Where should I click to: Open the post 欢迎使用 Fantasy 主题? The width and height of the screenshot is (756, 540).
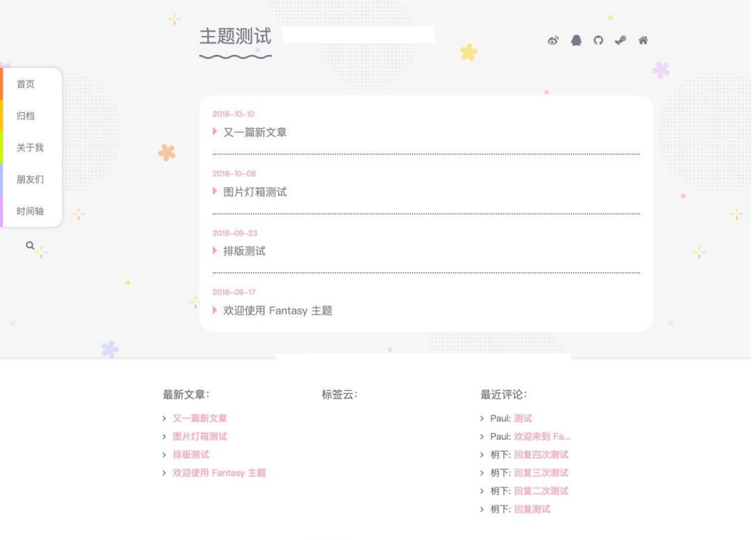coord(278,311)
